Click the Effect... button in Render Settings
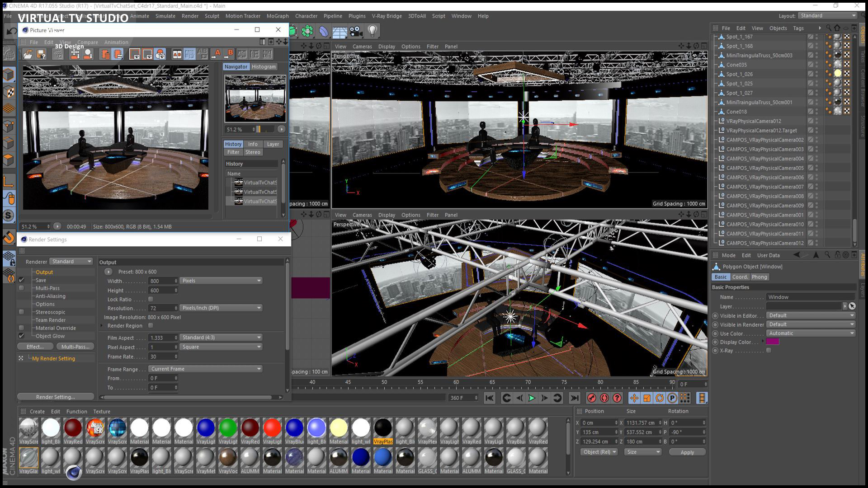Image resolution: width=868 pixels, height=488 pixels. [x=35, y=347]
